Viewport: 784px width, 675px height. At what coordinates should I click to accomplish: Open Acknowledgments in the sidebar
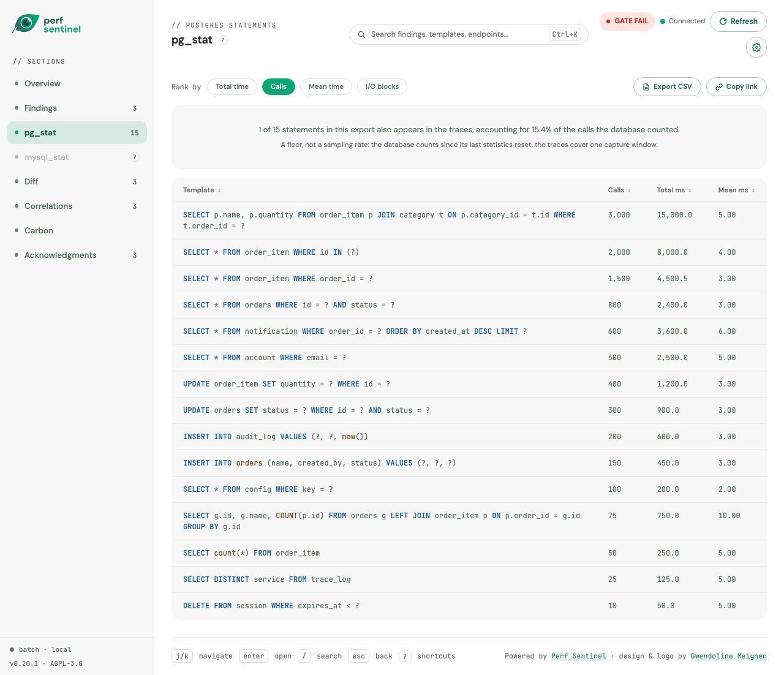[x=77, y=255]
